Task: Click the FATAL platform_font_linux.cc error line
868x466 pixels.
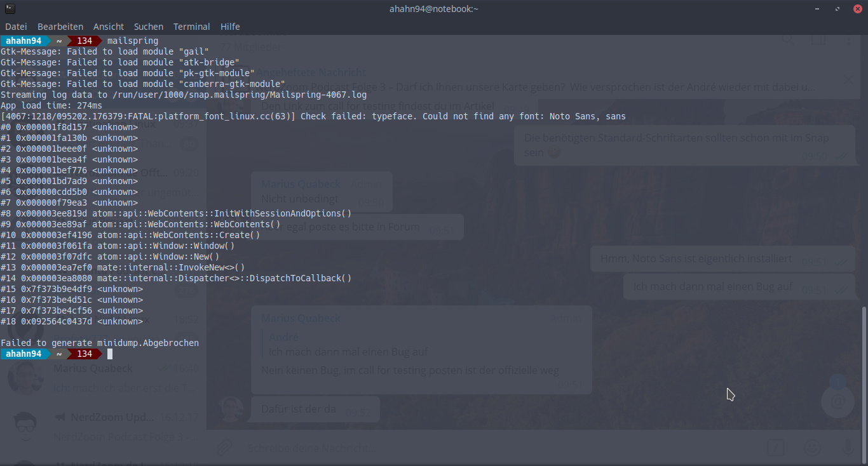Action: [313, 116]
